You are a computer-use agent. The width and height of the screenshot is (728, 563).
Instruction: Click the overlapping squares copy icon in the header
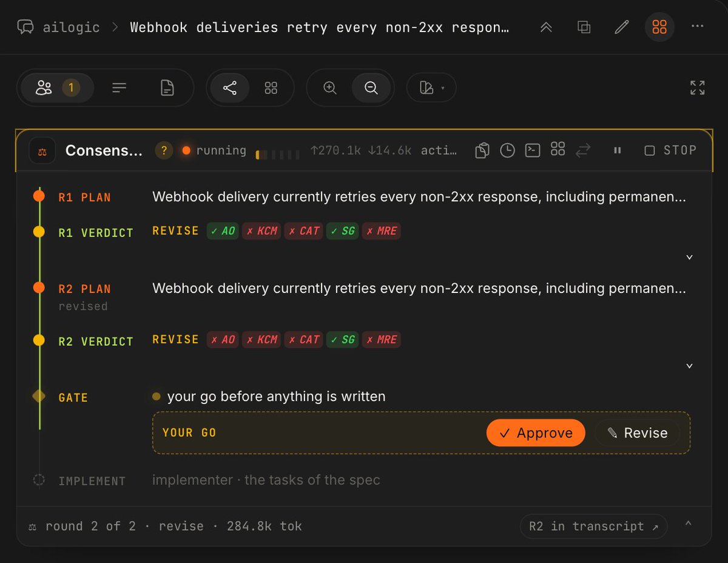584,27
